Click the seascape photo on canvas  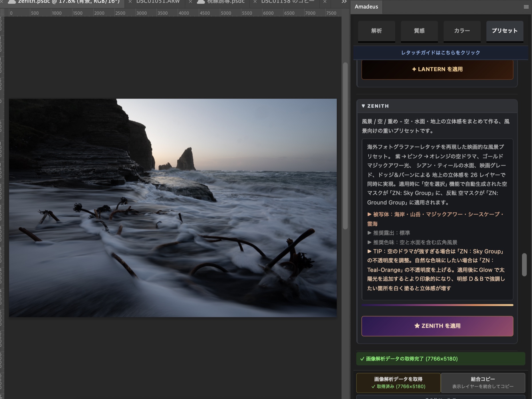pos(173,208)
